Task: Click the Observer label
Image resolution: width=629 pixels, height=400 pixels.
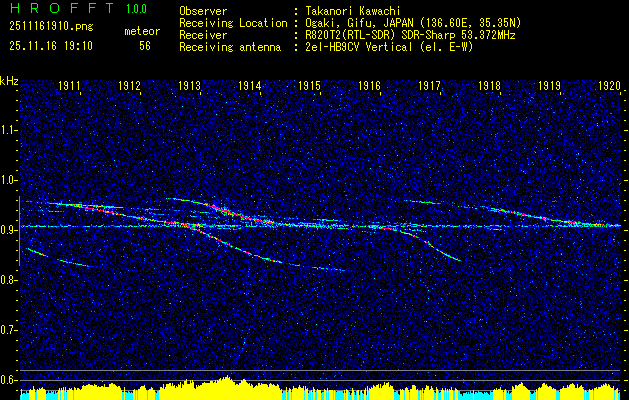Action: 203,11
